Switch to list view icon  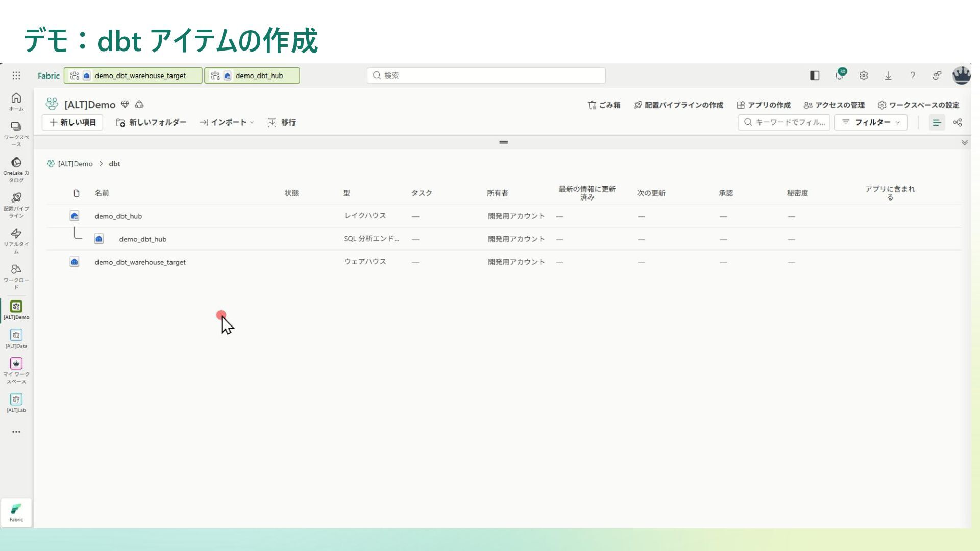[x=937, y=122]
